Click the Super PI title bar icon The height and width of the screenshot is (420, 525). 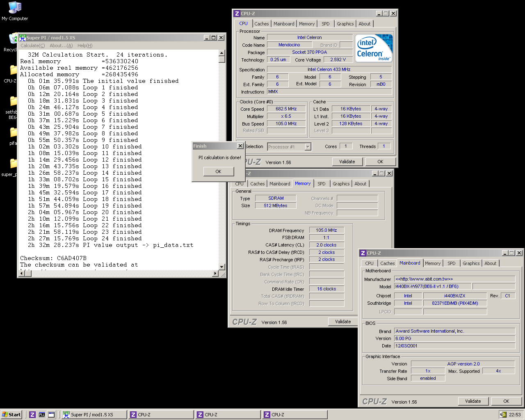point(23,37)
